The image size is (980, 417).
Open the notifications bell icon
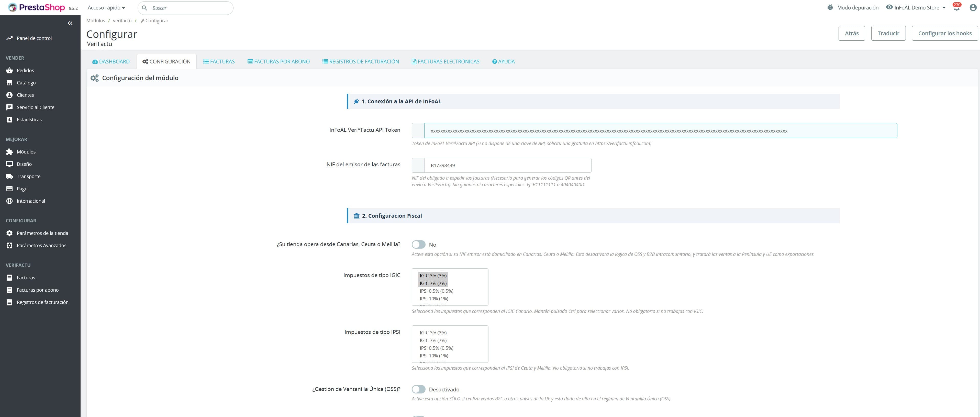[956, 7]
